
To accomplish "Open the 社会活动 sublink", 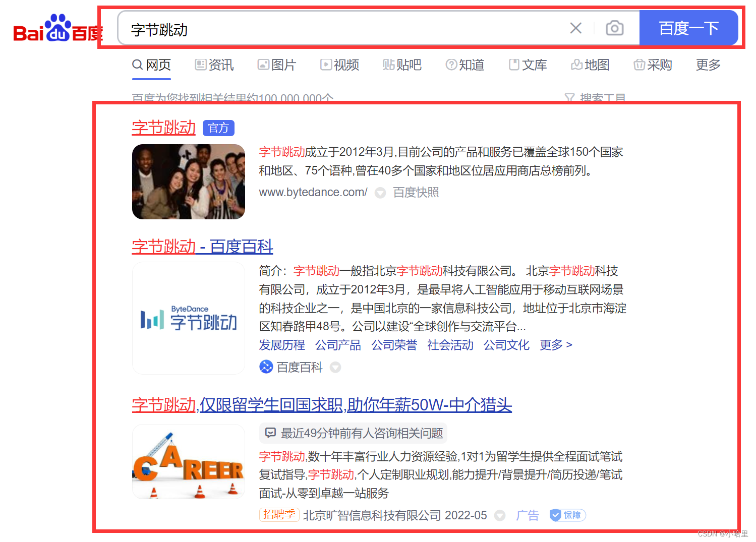I will coord(450,345).
